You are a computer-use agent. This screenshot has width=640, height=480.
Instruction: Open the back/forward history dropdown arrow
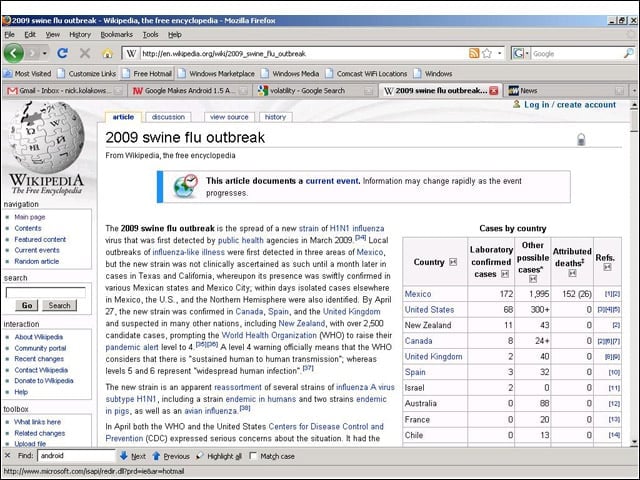point(45,53)
